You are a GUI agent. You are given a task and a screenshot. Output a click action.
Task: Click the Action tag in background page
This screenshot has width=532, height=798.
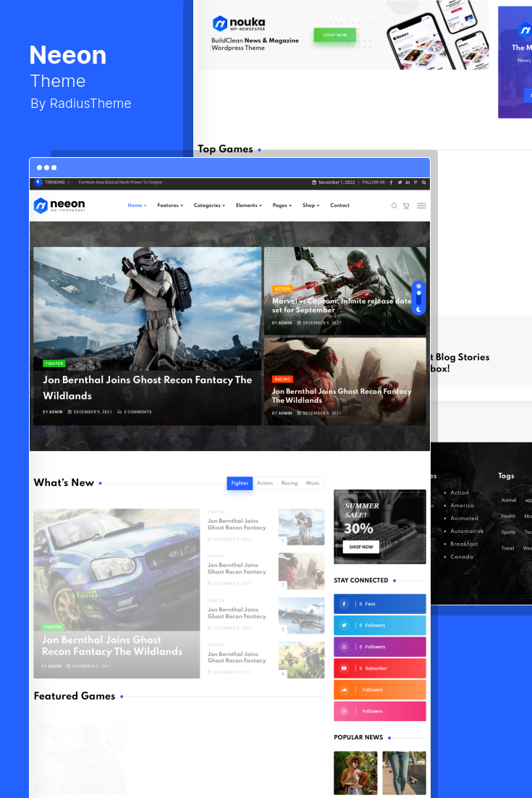tap(460, 492)
